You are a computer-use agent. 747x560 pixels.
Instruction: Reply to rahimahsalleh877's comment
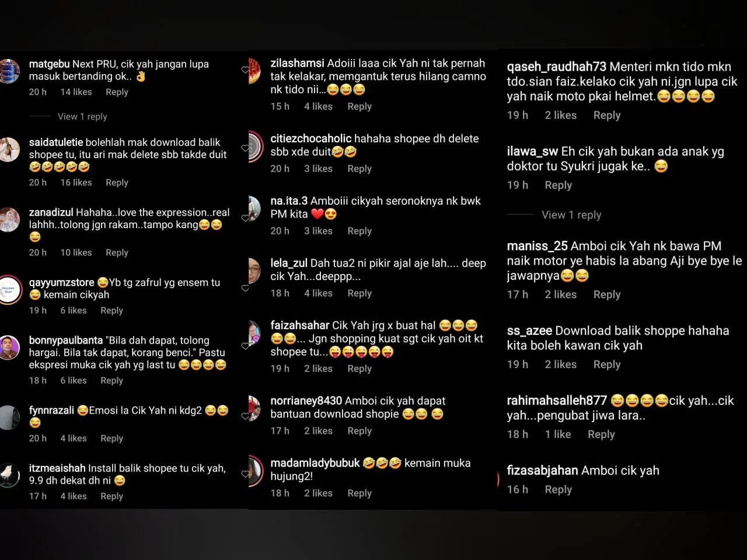pyautogui.click(x=601, y=434)
